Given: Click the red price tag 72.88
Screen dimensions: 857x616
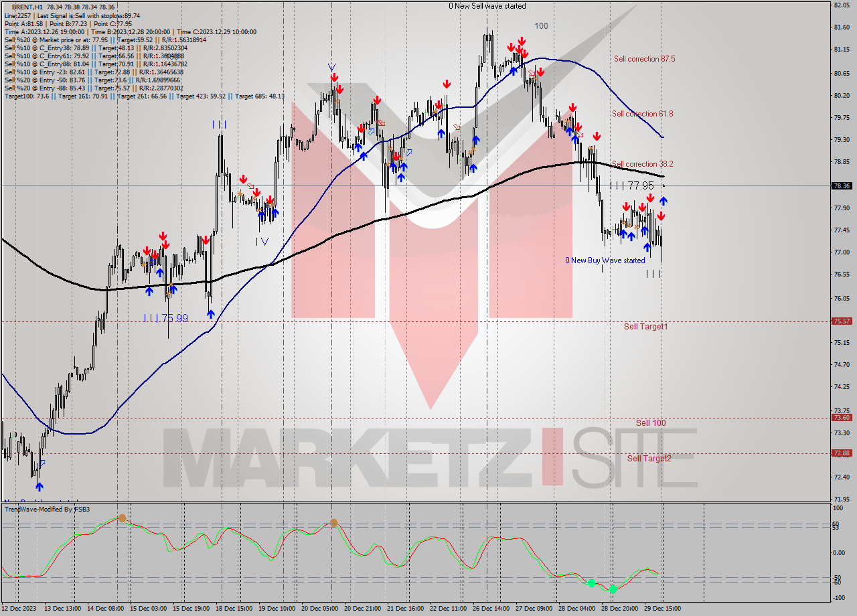Looking at the screenshot, I should click(842, 453).
